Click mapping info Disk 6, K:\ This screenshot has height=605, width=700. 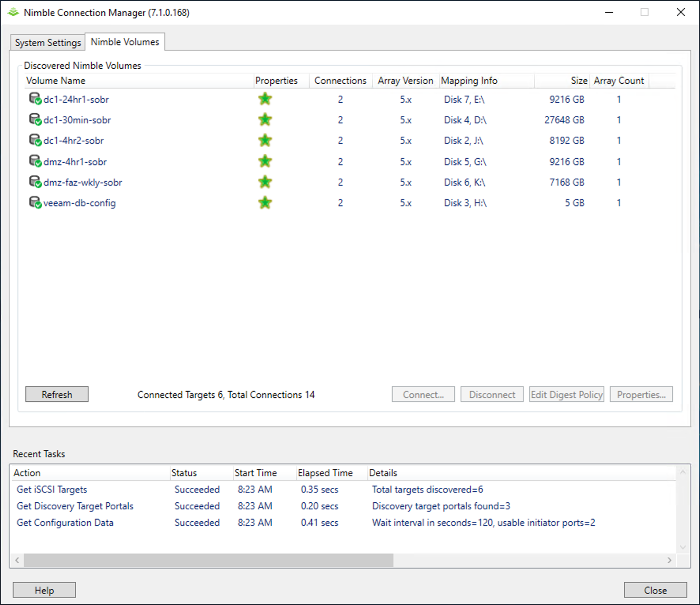click(465, 182)
